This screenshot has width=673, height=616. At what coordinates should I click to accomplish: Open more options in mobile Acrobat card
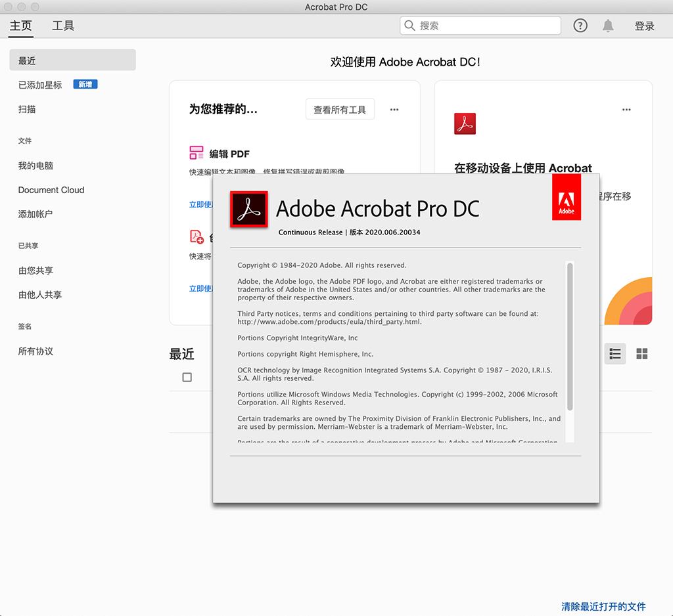[626, 110]
